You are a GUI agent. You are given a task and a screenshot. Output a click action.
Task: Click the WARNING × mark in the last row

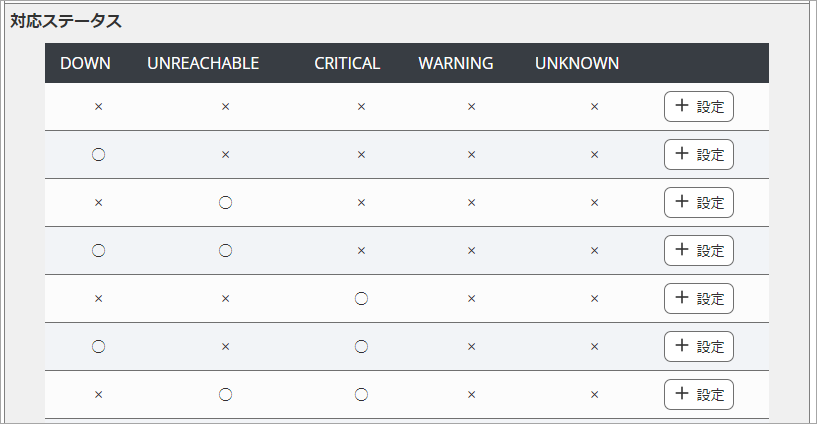471,394
